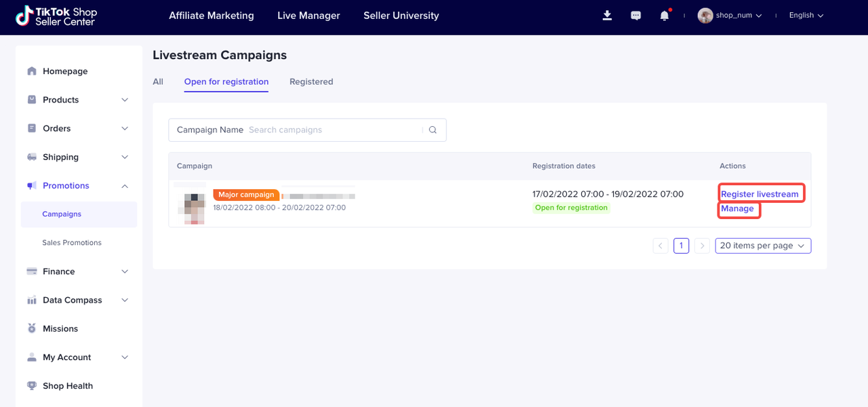Open the notifications bell

[x=665, y=15]
